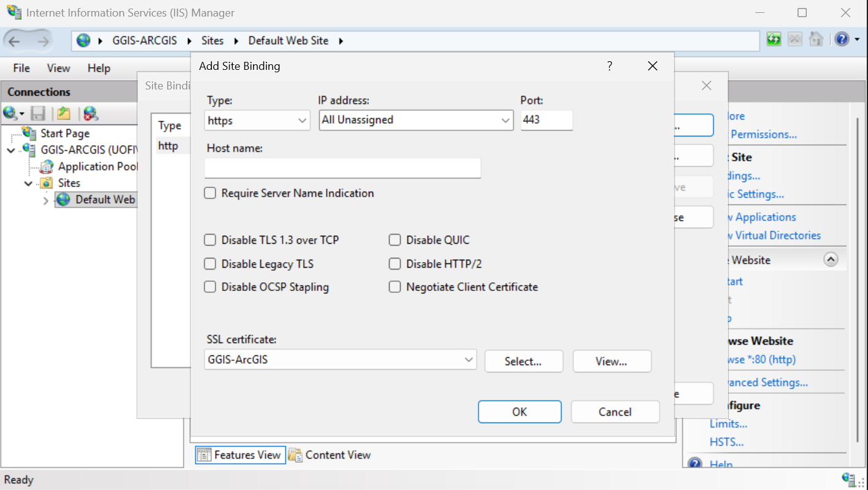Click the Help icon in Actions pane

tap(695, 464)
